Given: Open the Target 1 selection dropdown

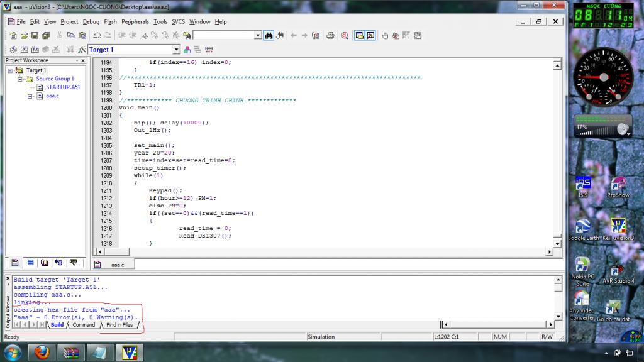Looking at the screenshot, I should point(176,50).
